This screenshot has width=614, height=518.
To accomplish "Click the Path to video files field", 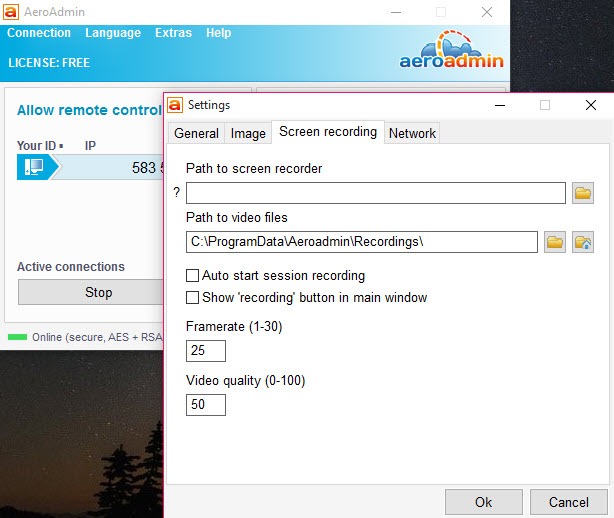I will (x=361, y=242).
